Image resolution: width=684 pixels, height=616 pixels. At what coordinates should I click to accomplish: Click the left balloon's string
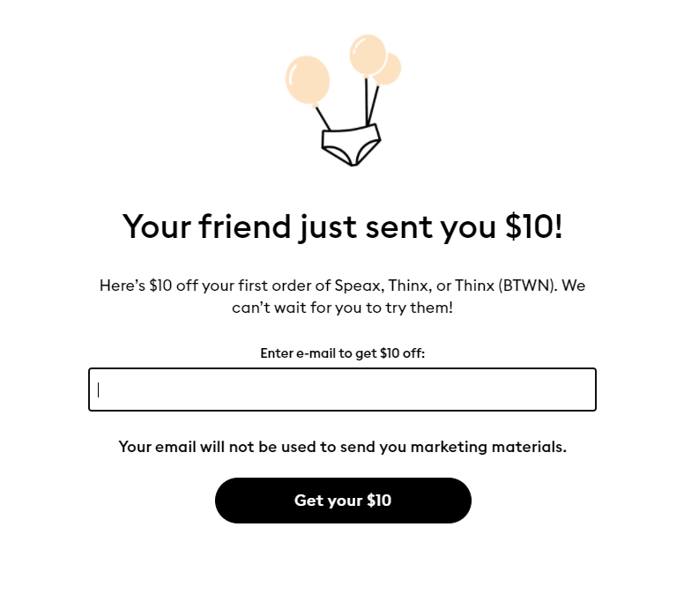(323, 118)
